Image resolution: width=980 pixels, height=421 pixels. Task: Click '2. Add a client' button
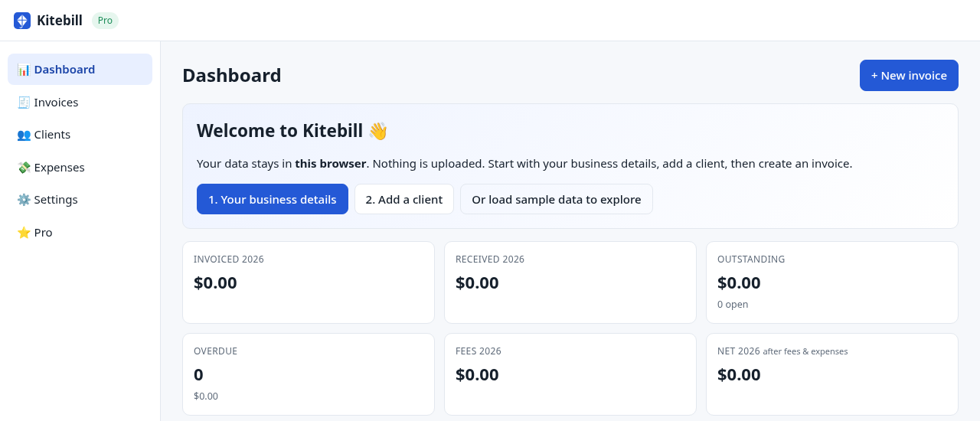[x=404, y=199]
